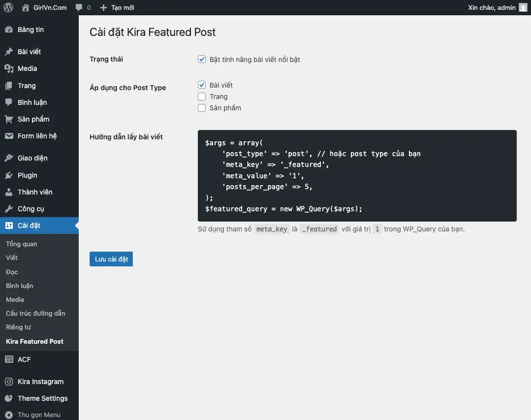Open the Tạo mới dropdown in admin bar
This screenshot has height=420, width=531.
(x=117, y=8)
